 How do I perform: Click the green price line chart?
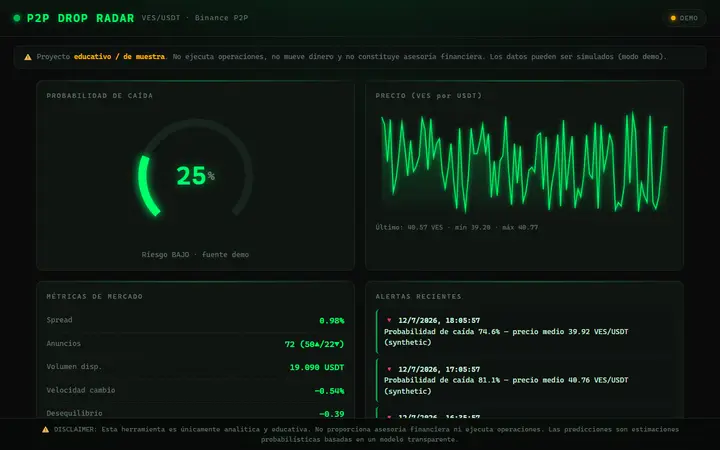pos(524,162)
